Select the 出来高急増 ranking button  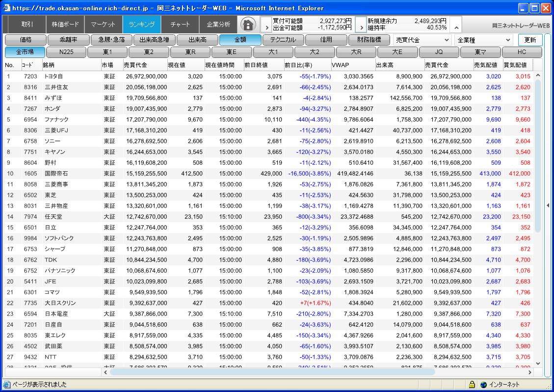point(154,40)
